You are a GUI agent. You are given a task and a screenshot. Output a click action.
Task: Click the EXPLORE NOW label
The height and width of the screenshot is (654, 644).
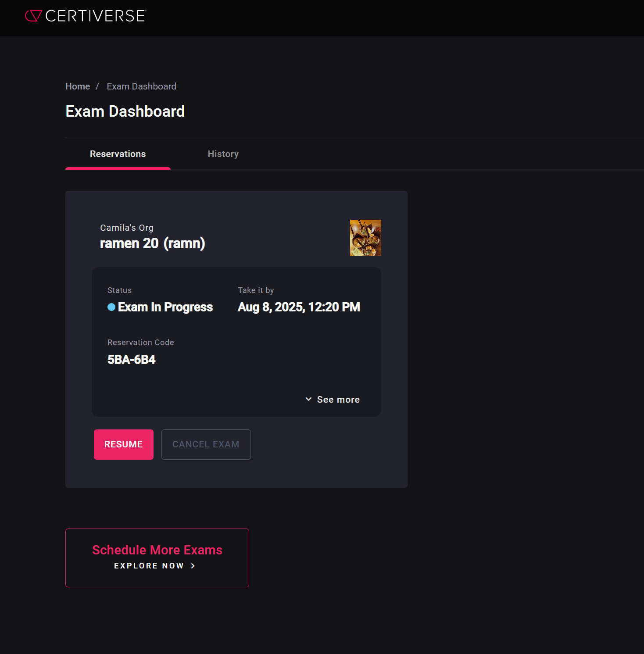149,566
